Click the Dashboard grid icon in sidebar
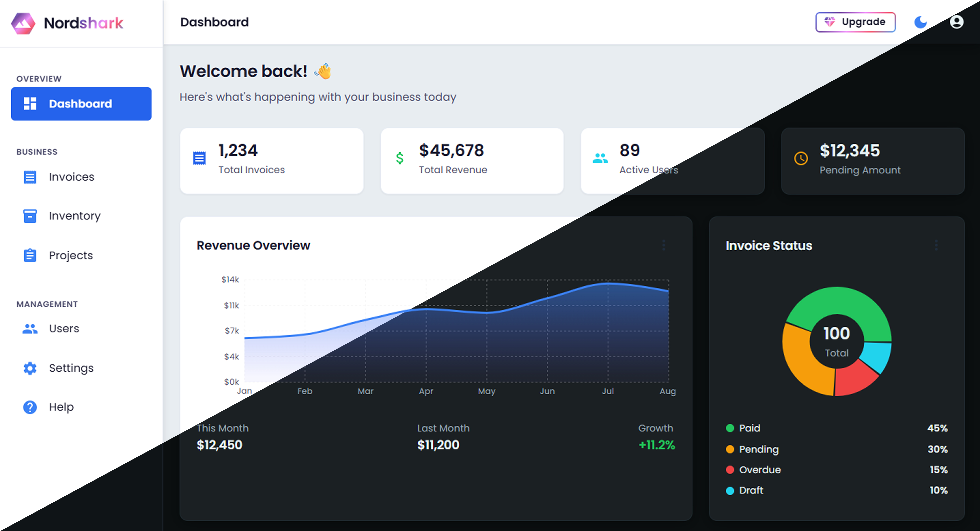 tap(30, 103)
